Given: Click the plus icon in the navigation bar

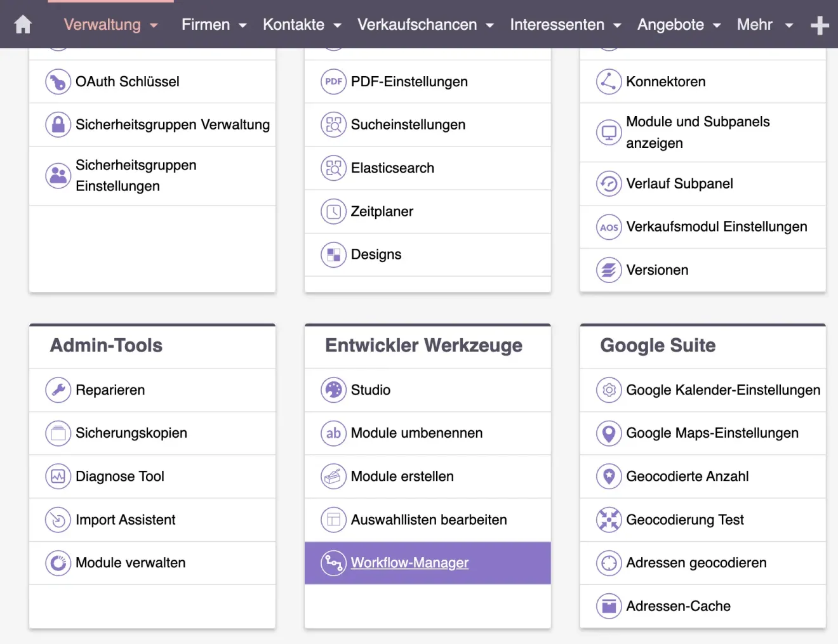Looking at the screenshot, I should (821, 24).
